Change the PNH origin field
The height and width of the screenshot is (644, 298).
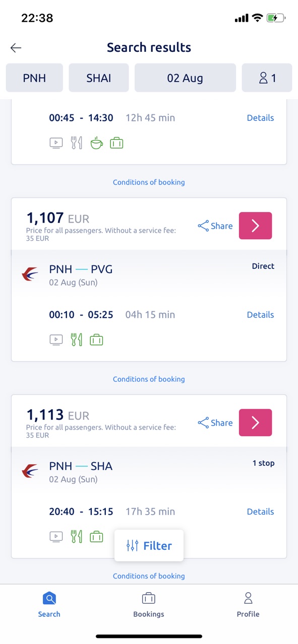pos(34,78)
